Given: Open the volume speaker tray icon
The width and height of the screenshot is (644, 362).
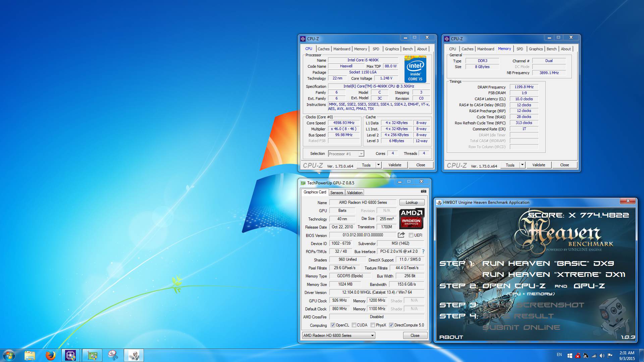Looking at the screenshot, I should point(602,356).
